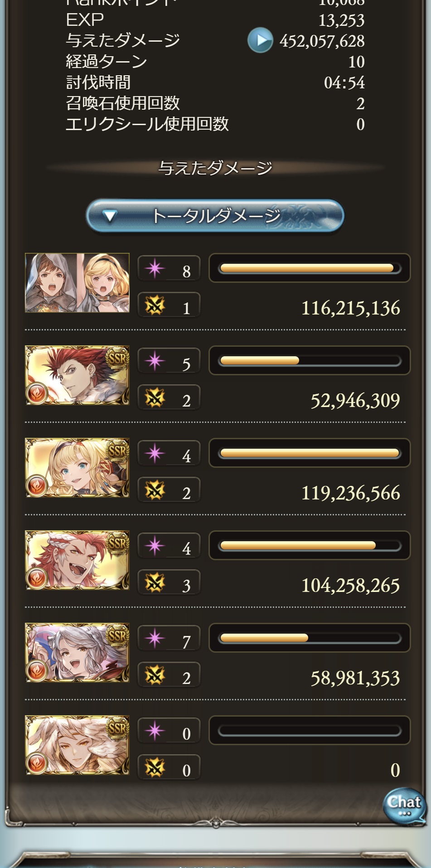
Task: Select the feathered white-haired SSR character portrait
Action: (x=77, y=745)
